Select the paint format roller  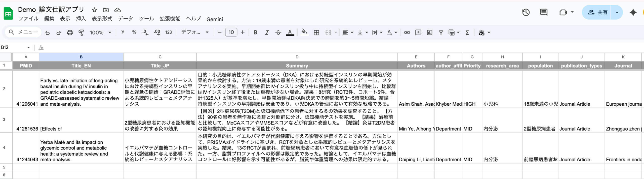pos(81,33)
